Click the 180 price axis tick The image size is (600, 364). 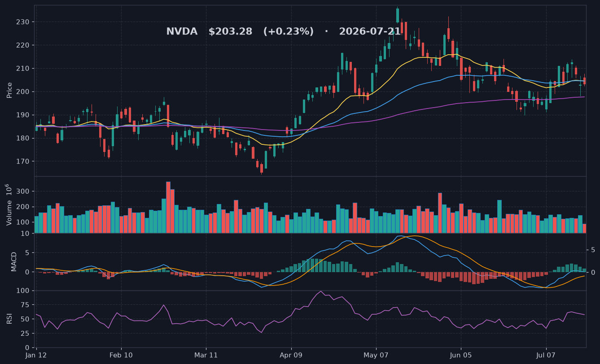23,139
